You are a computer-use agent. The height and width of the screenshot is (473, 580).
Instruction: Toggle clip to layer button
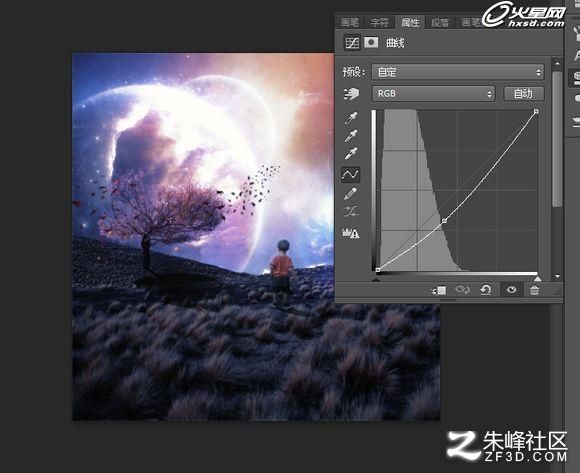(439, 291)
